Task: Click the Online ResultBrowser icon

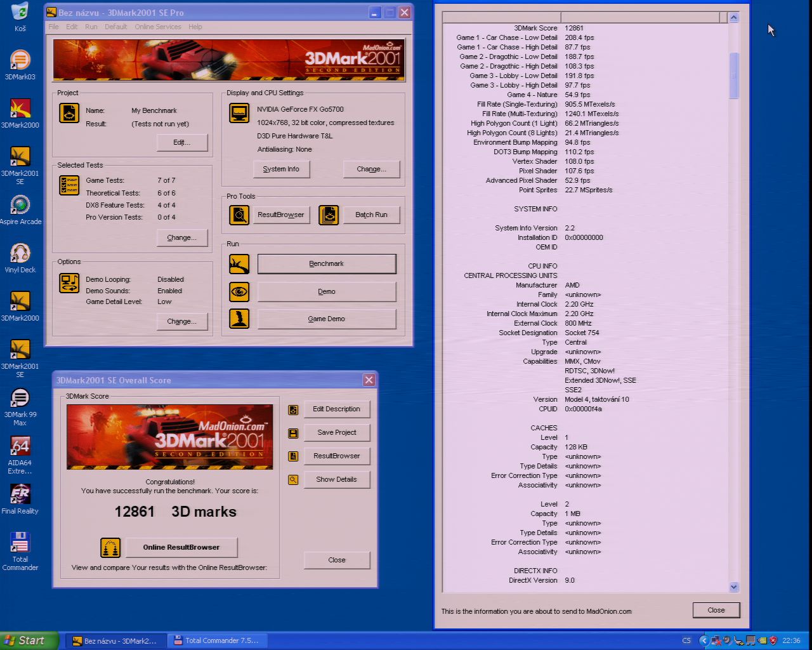Action: pos(110,548)
